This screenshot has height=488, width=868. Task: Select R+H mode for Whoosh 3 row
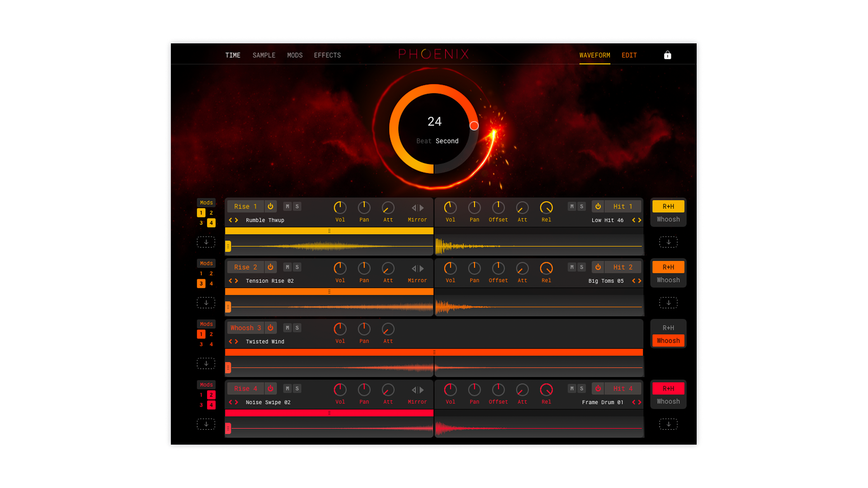tap(668, 328)
